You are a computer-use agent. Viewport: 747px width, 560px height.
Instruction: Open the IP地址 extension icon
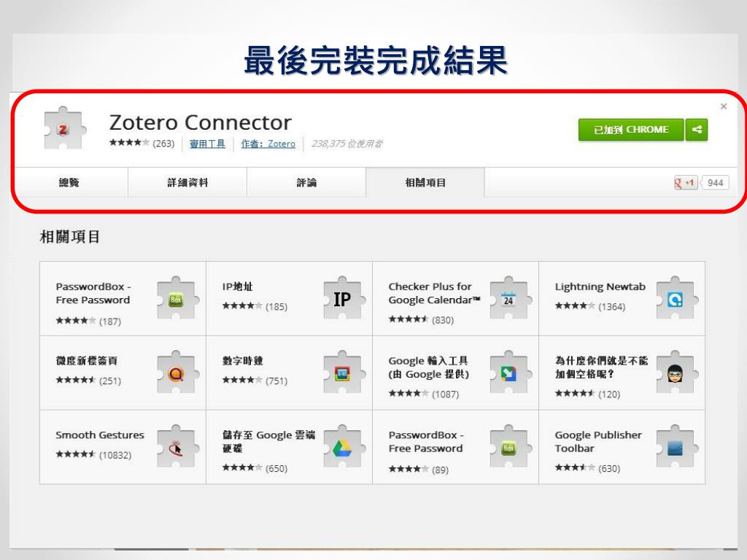343,299
